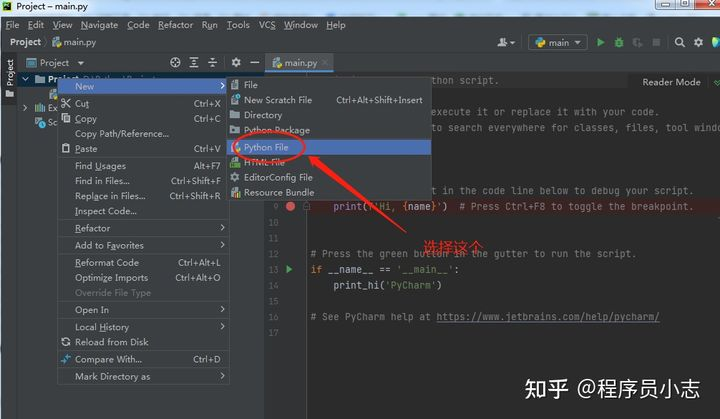Select Python File from New submenu

pos(329,147)
